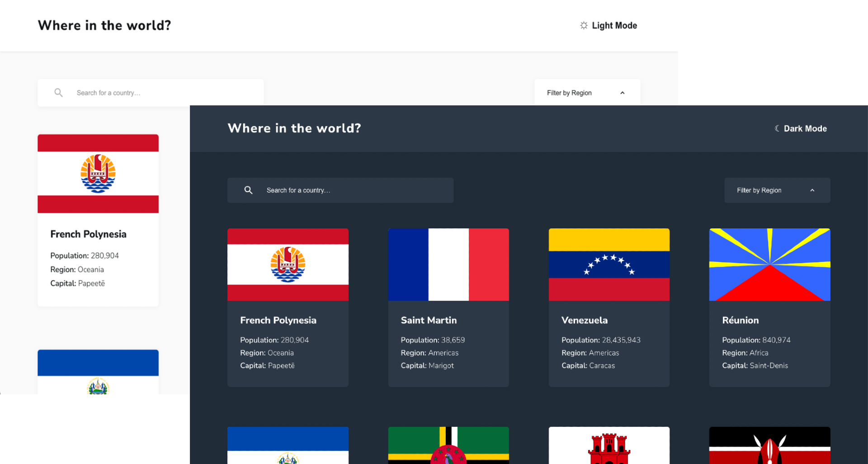Open the Kenya flag card
The height and width of the screenshot is (464, 868).
[770, 445]
